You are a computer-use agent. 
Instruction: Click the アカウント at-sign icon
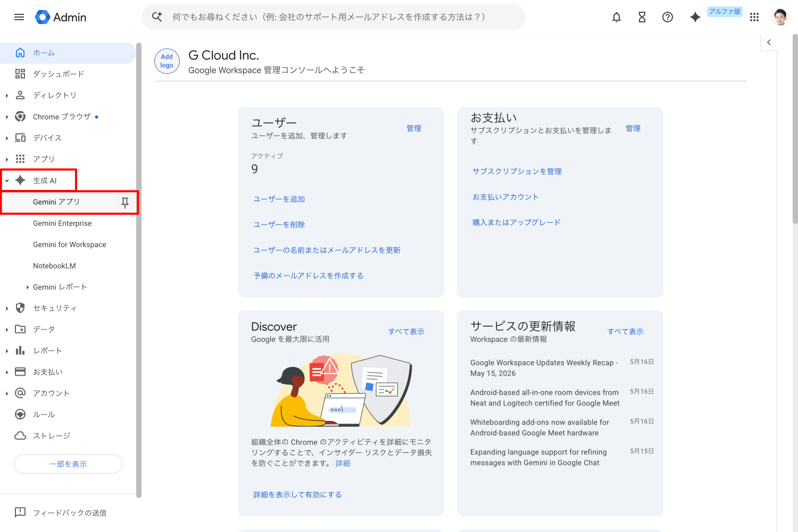[20, 393]
